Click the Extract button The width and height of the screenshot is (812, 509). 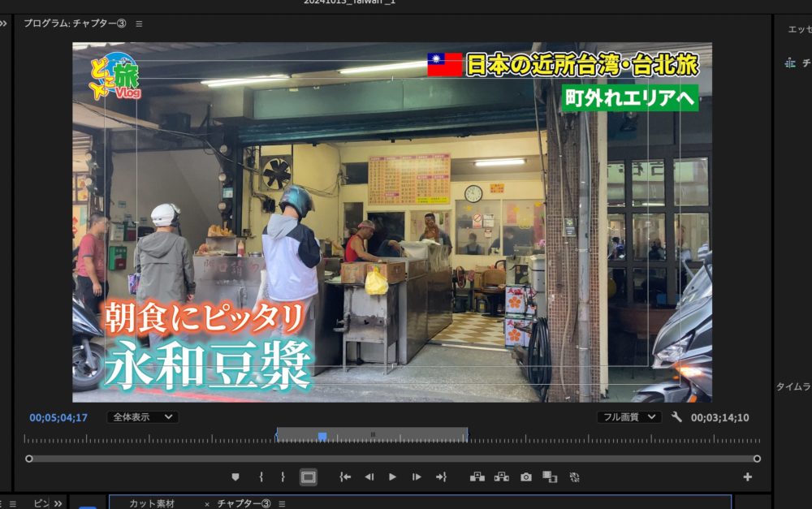point(501,477)
